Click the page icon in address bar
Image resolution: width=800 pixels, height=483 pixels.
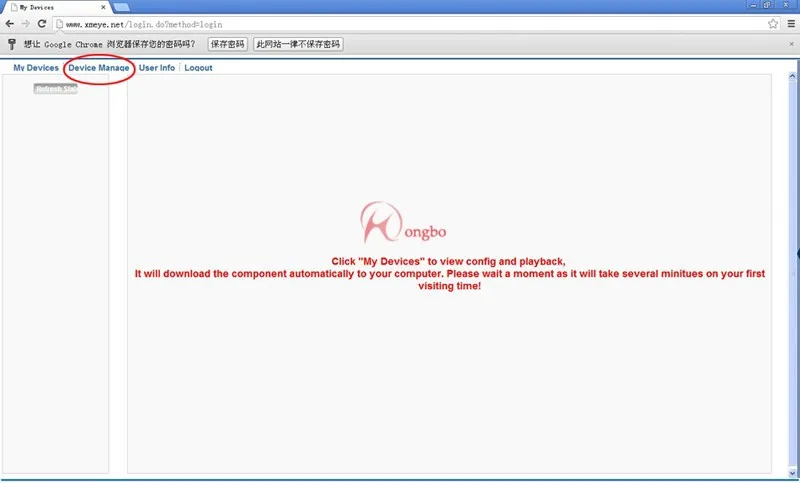pyautogui.click(x=59, y=24)
